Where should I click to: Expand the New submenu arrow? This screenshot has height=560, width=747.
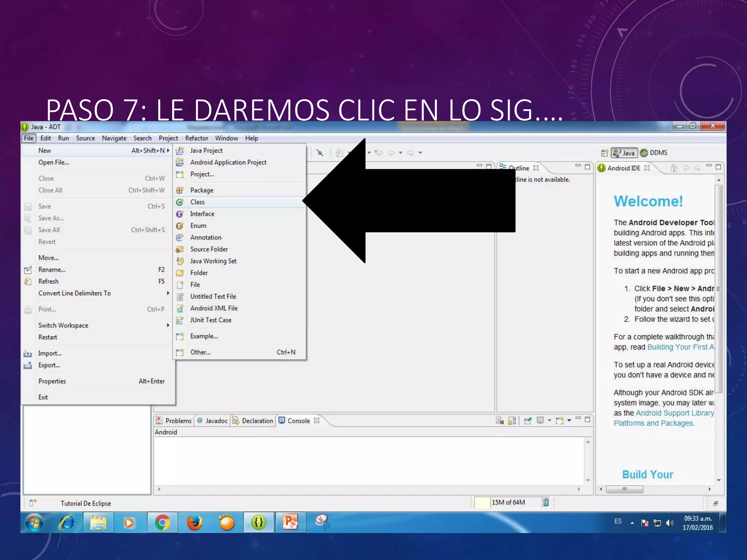coord(168,151)
